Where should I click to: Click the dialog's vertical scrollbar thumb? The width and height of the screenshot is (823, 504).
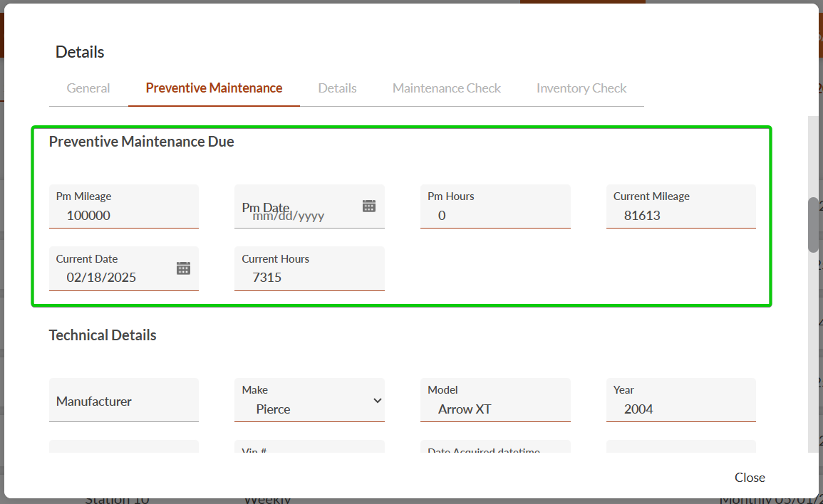click(x=813, y=224)
